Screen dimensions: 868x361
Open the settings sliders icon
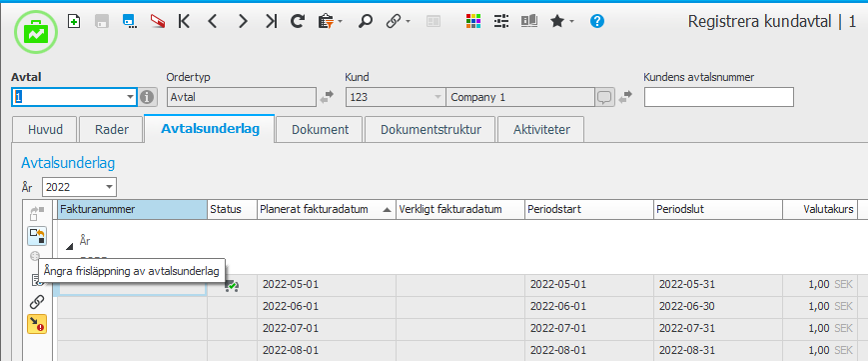click(x=501, y=22)
